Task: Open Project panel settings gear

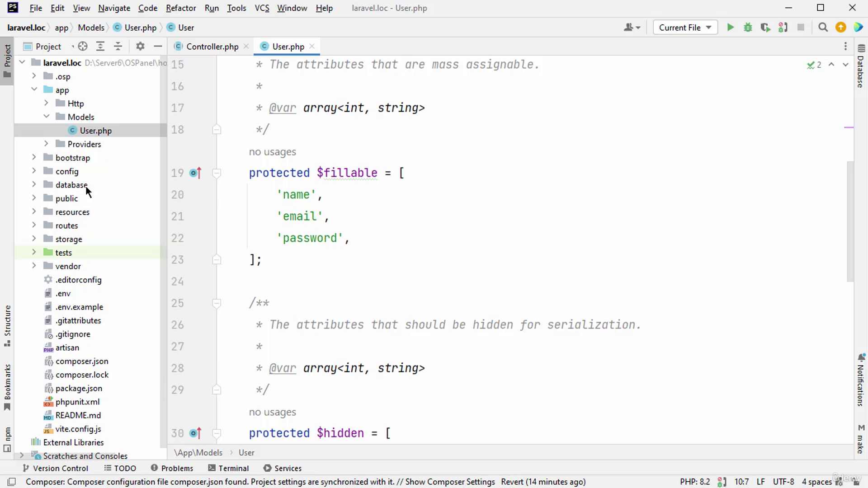Action: click(x=140, y=47)
